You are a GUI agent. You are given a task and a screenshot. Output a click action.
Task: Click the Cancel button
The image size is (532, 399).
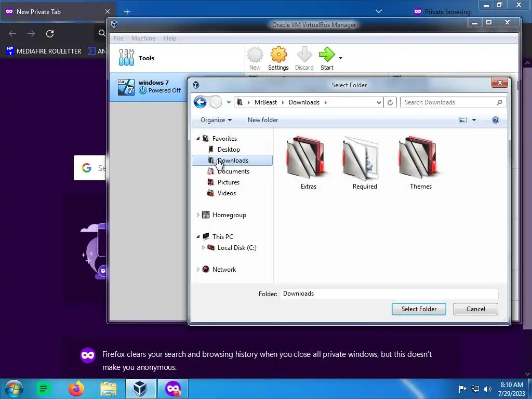(x=476, y=309)
